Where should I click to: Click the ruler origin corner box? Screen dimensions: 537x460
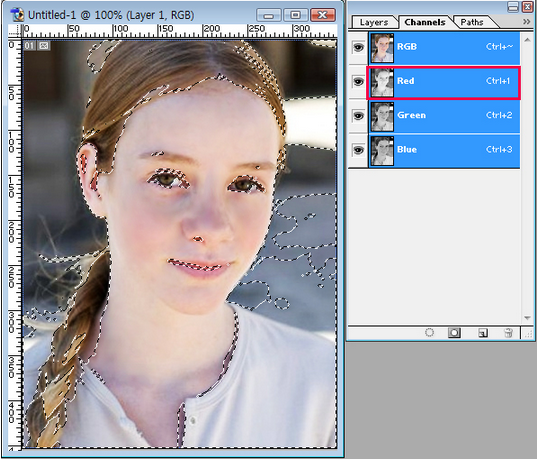[15, 31]
